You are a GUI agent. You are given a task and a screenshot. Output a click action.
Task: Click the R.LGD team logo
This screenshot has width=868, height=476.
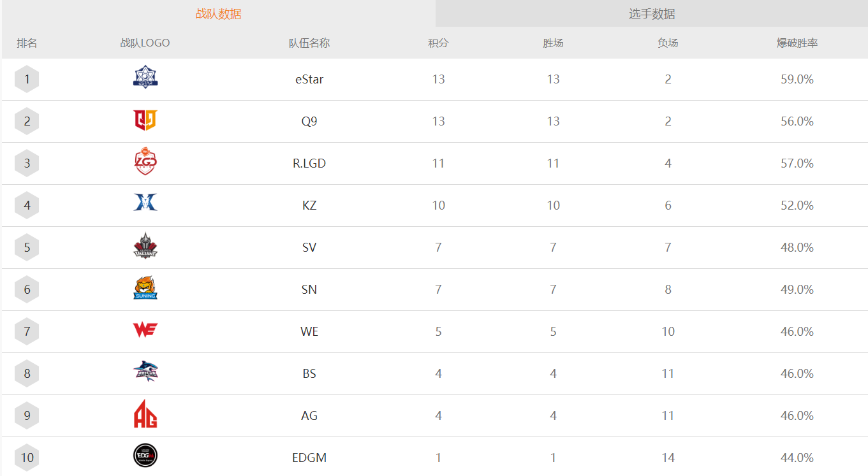click(145, 162)
